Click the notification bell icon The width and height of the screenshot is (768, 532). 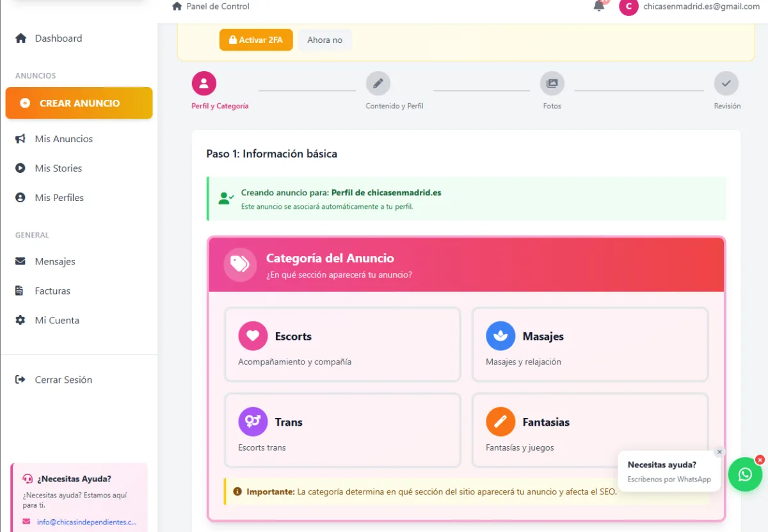pos(599,6)
